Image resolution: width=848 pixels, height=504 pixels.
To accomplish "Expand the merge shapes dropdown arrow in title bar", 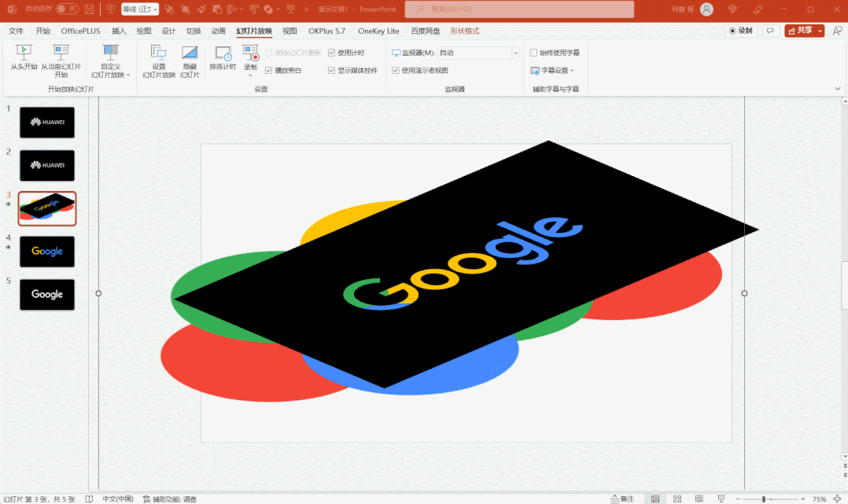I will click(278, 9).
